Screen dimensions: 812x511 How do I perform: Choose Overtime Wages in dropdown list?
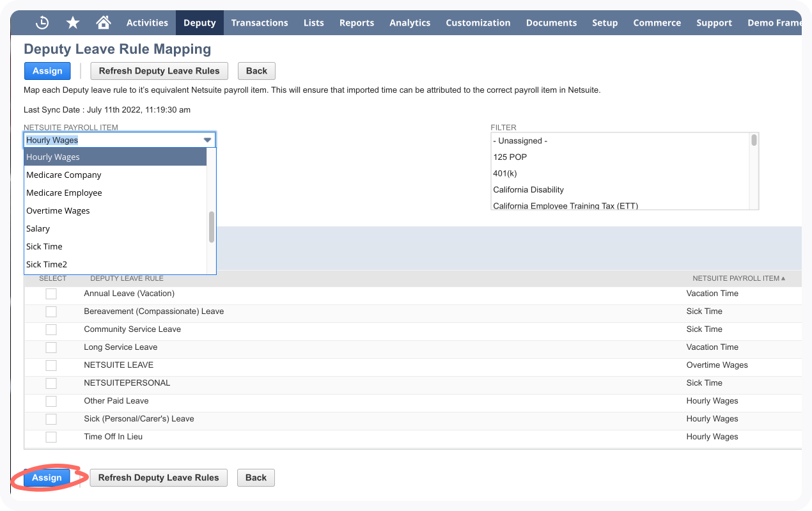click(x=115, y=210)
